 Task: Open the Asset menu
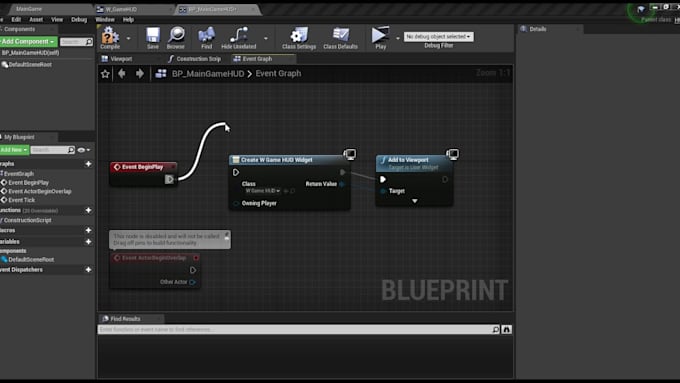pos(36,20)
